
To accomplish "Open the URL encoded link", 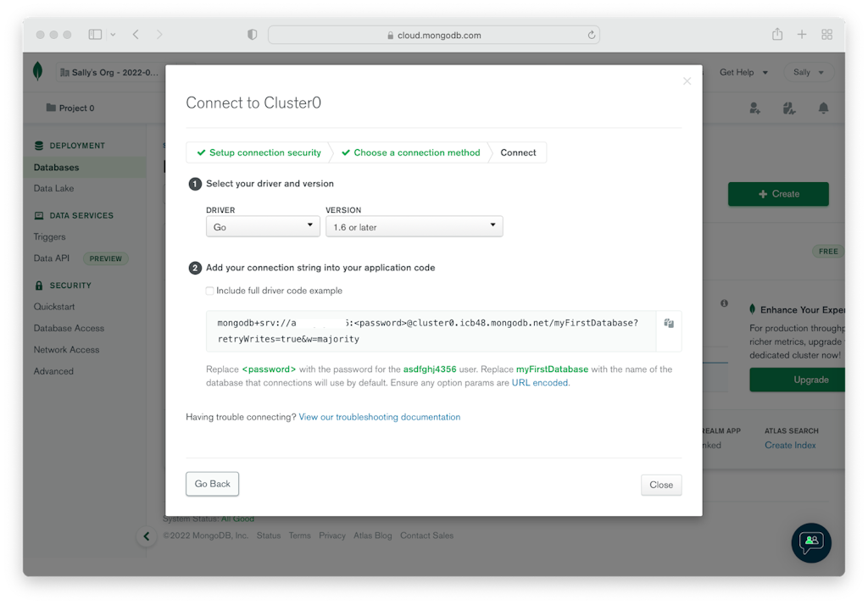I will (x=540, y=383).
